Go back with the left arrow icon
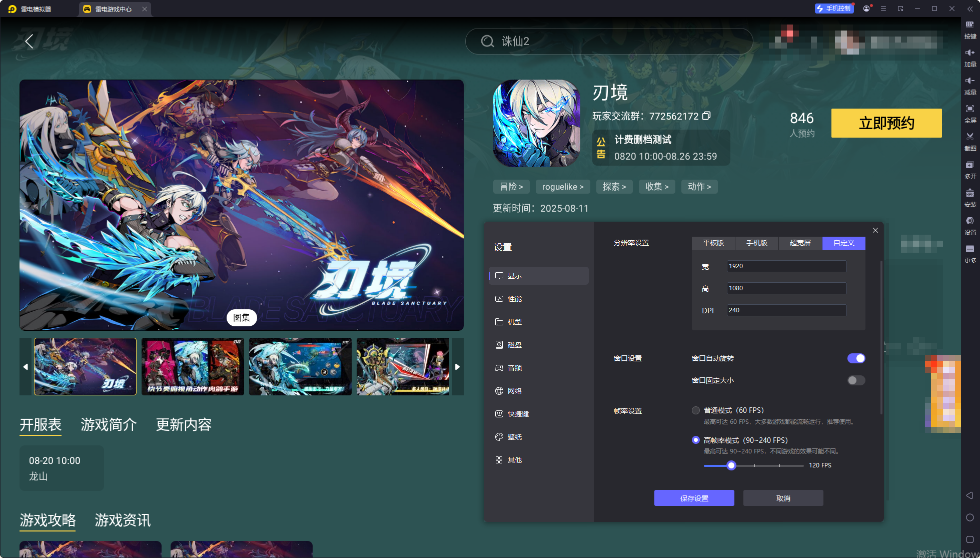 tap(30, 41)
